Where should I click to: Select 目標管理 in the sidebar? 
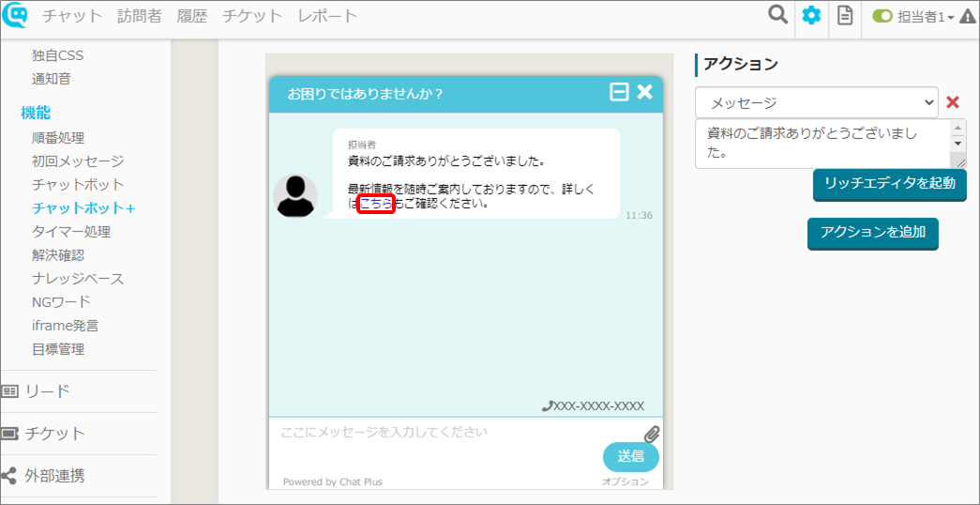tap(57, 349)
